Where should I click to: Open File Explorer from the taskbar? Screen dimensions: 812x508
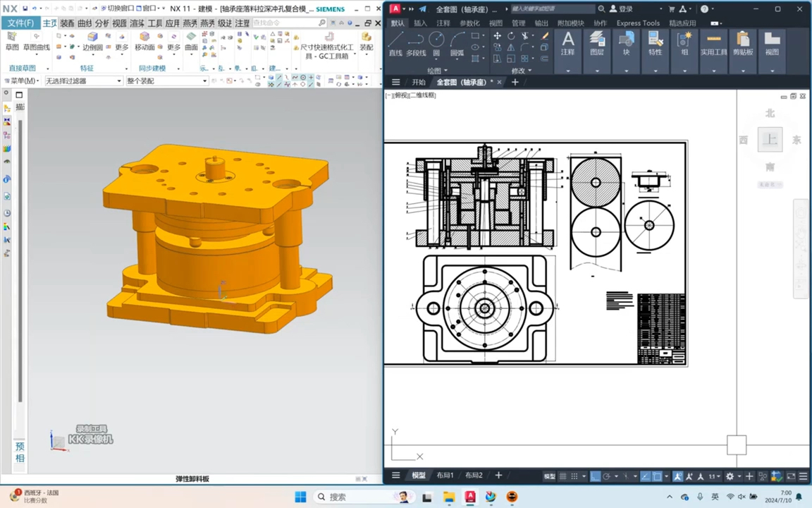point(448,497)
